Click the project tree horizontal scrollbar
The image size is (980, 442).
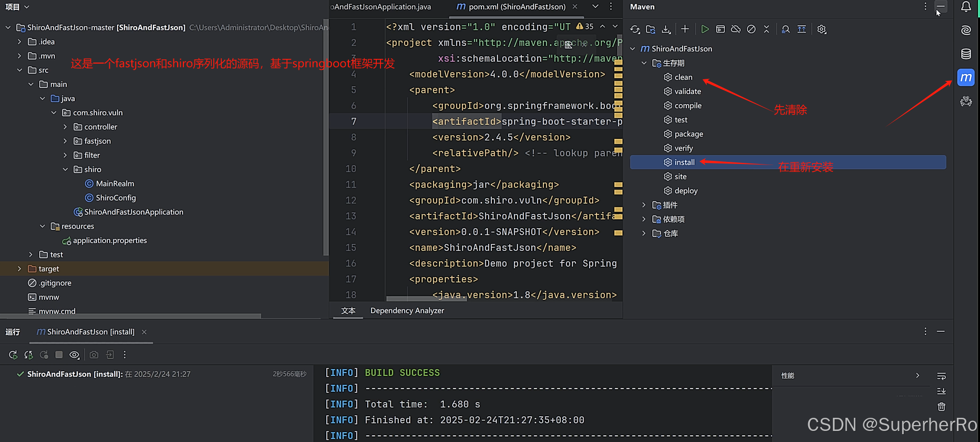tap(130, 316)
